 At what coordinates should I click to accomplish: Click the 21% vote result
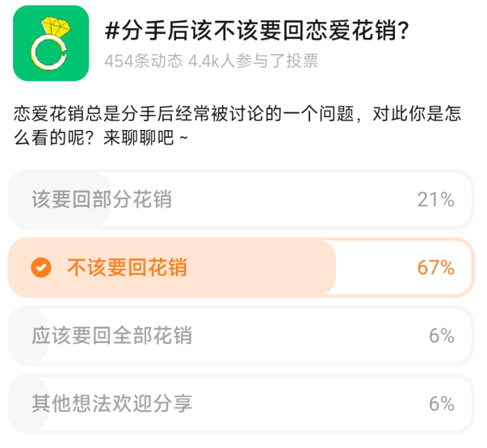[435, 199]
